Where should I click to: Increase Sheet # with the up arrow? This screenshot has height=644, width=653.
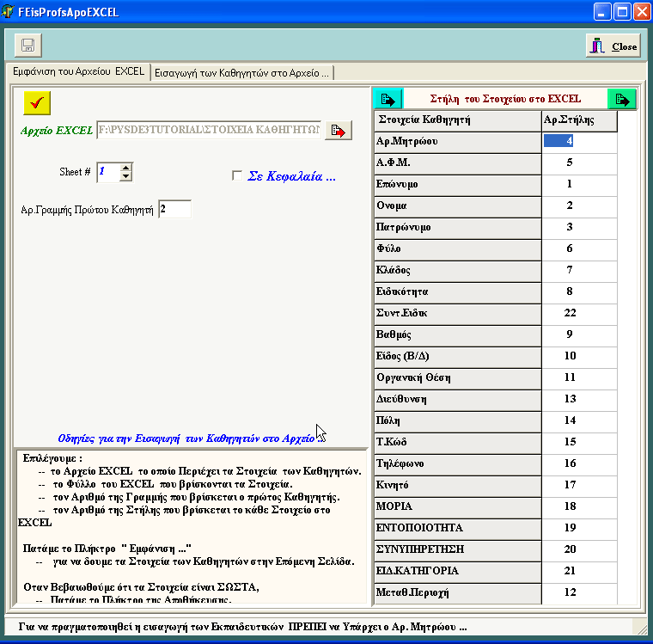125,168
